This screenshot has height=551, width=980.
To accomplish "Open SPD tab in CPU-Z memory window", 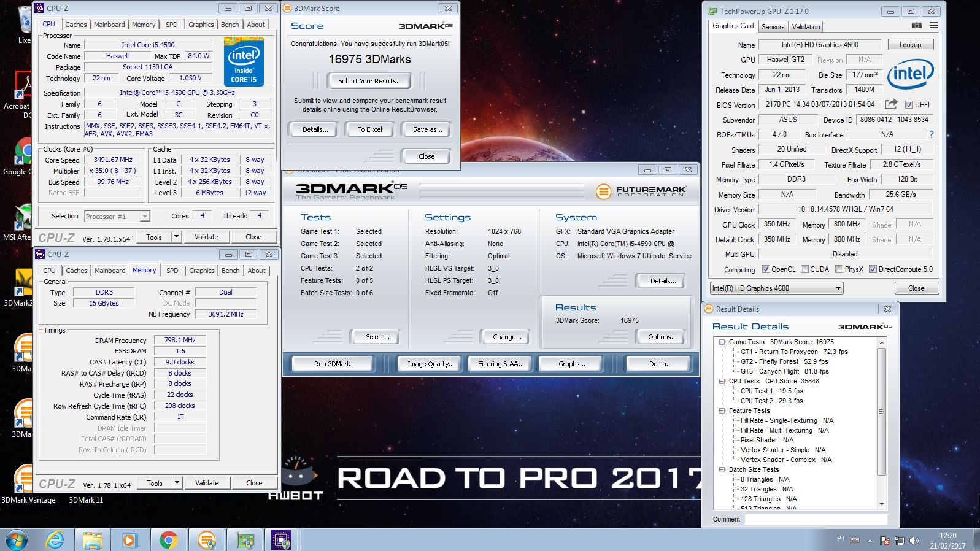I will (x=172, y=271).
